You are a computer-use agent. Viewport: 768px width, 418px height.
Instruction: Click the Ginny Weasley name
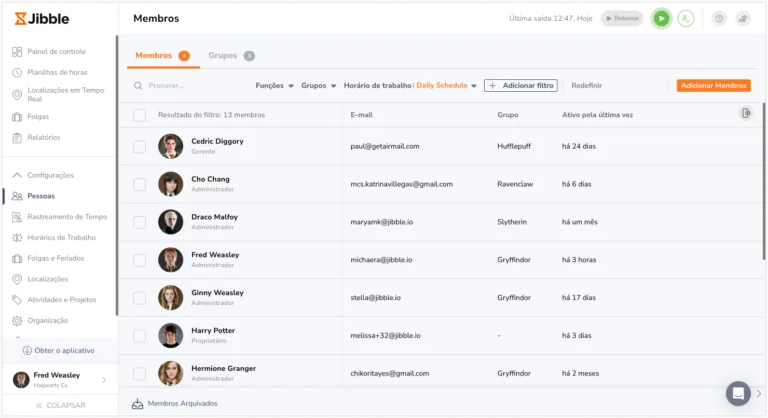click(217, 293)
